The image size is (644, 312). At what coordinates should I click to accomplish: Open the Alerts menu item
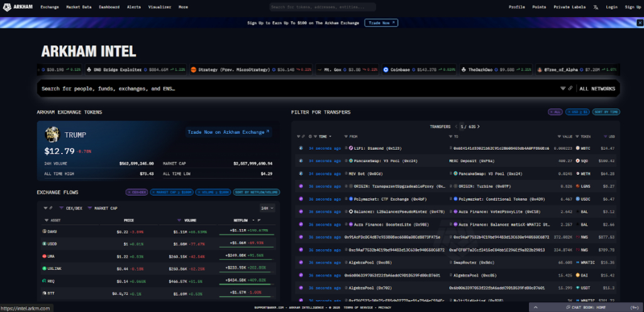(134, 7)
